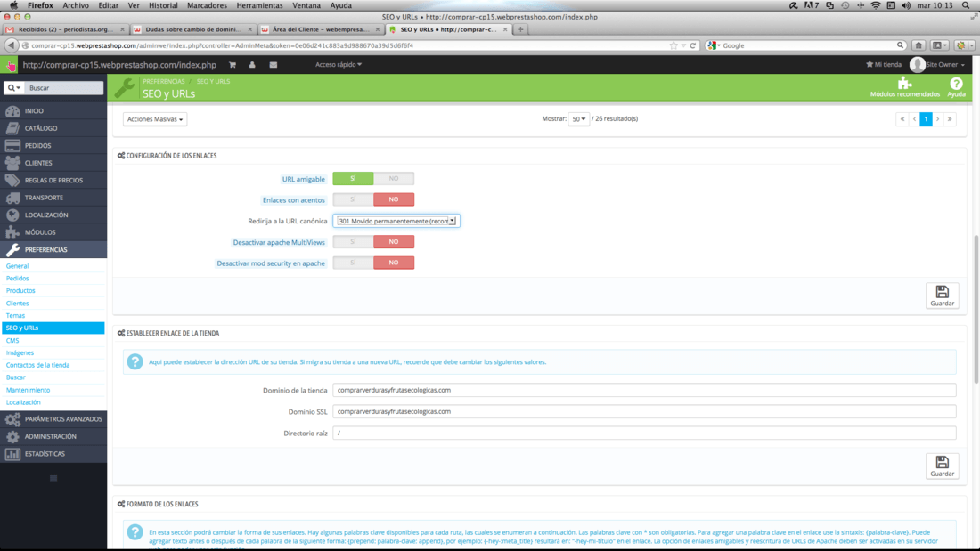Click the Dominio de la tienda field

644,390
